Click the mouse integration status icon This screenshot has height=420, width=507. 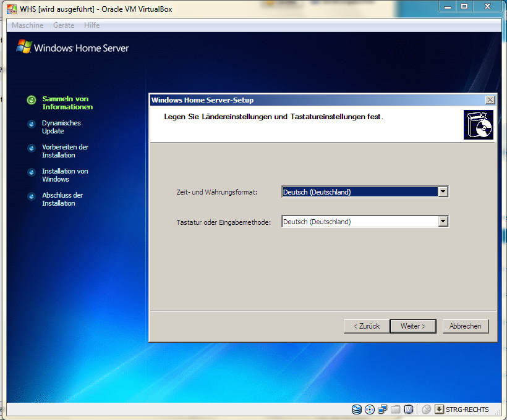pyautogui.click(x=426, y=409)
